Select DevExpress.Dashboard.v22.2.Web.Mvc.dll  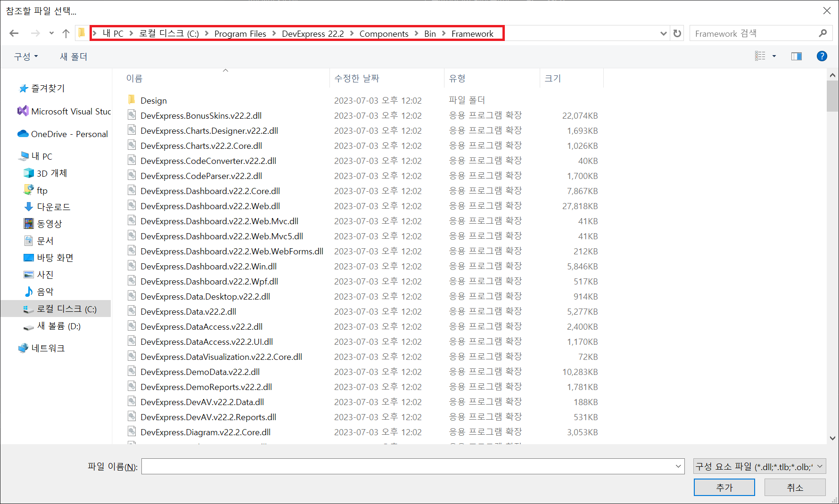point(219,221)
